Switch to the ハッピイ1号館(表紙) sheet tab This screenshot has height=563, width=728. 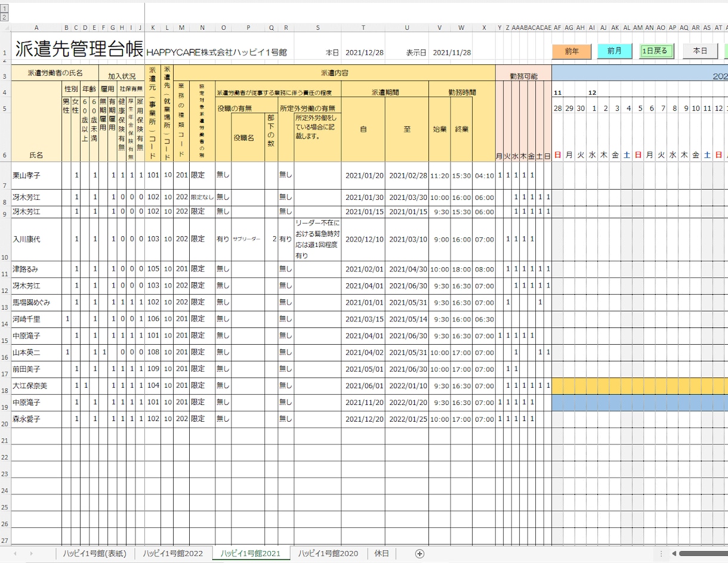(x=95, y=553)
